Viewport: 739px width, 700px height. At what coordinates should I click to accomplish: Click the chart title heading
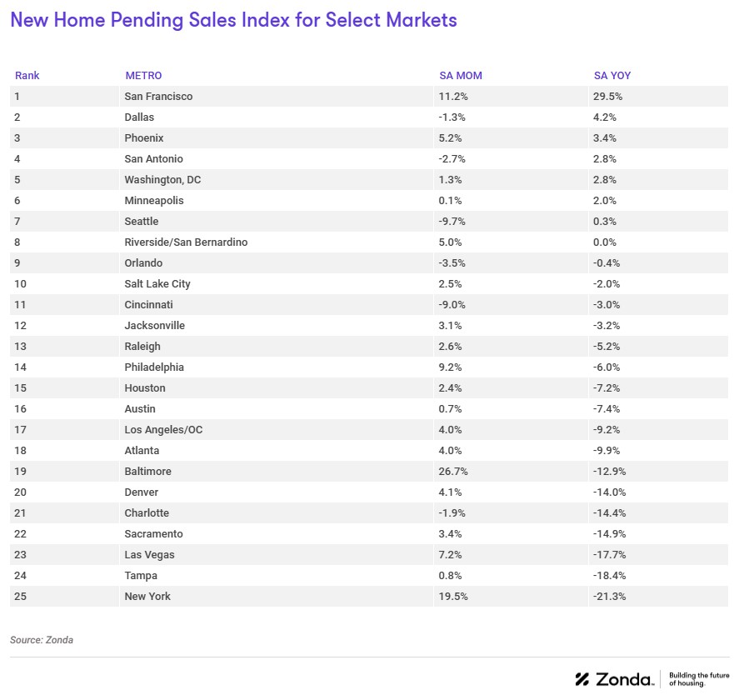[x=233, y=20]
